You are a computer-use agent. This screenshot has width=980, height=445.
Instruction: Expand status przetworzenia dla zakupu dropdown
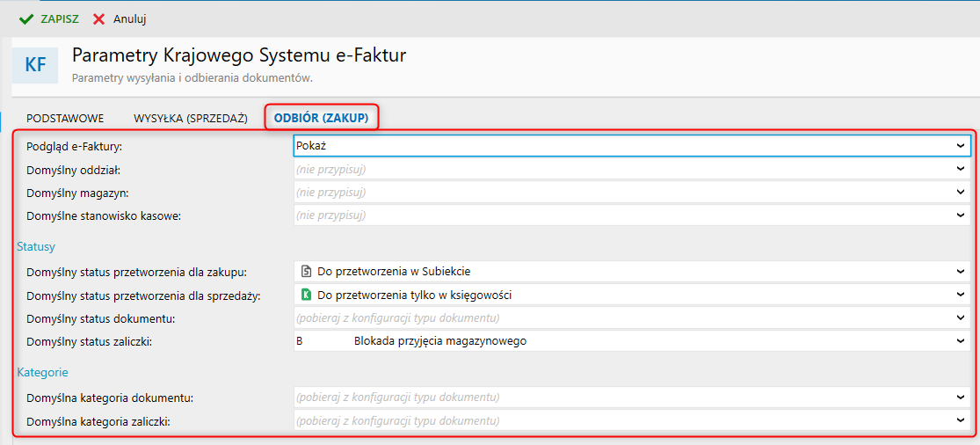(962, 272)
